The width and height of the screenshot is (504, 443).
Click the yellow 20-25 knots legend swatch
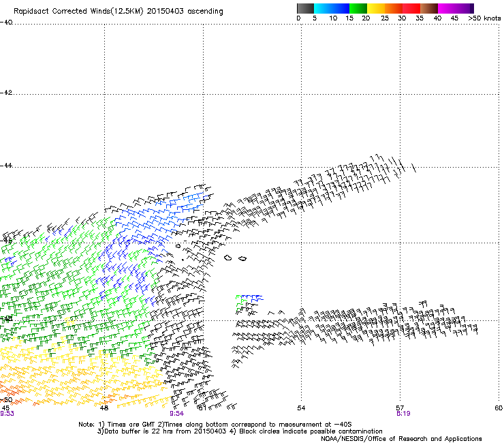click(x=376, y=8)
